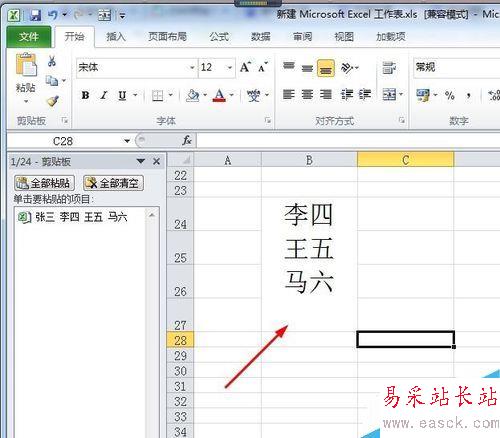This screenshot has width=500, height=438.
Task: Toggle Center text alignment
Action: pos(307,95)
